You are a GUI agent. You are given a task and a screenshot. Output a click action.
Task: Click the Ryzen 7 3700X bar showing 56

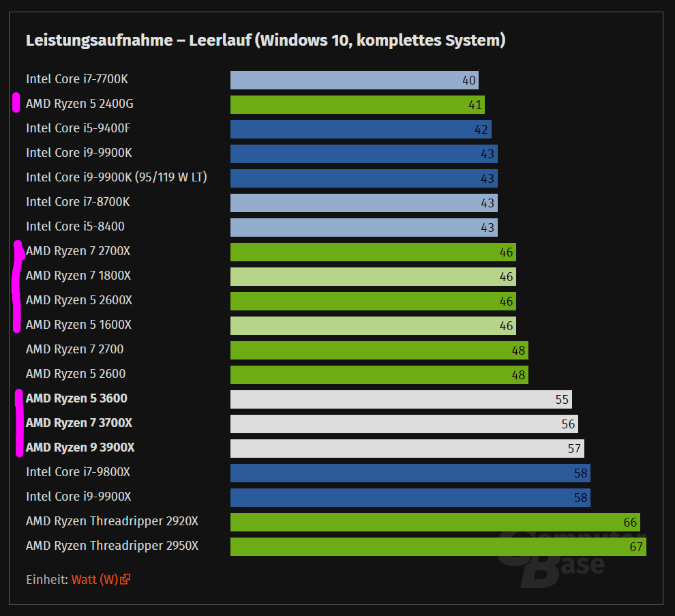[x=404, y=424]
